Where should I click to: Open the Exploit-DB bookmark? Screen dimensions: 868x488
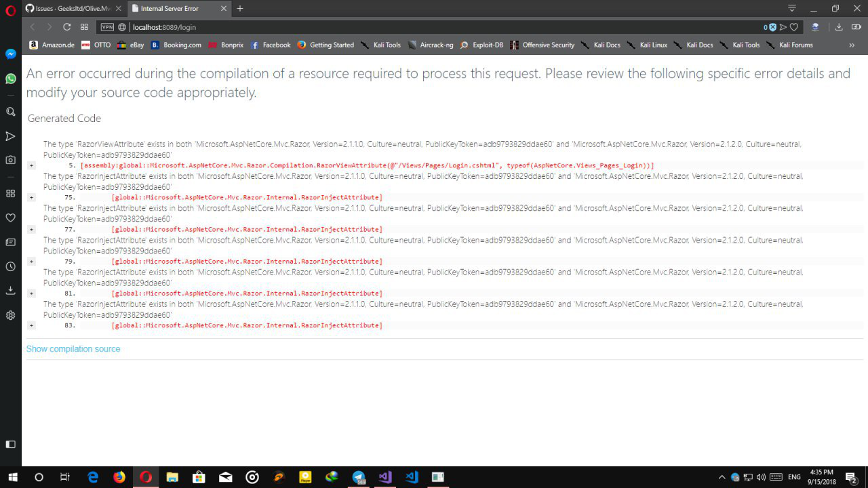tap(481, 45)
